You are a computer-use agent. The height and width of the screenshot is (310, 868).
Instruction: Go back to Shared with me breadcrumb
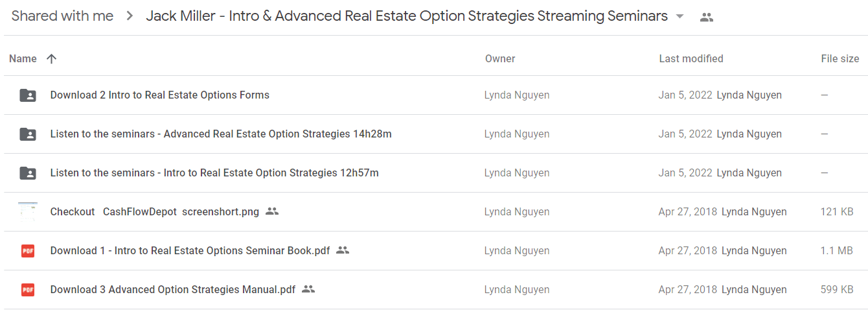[62, 16]
